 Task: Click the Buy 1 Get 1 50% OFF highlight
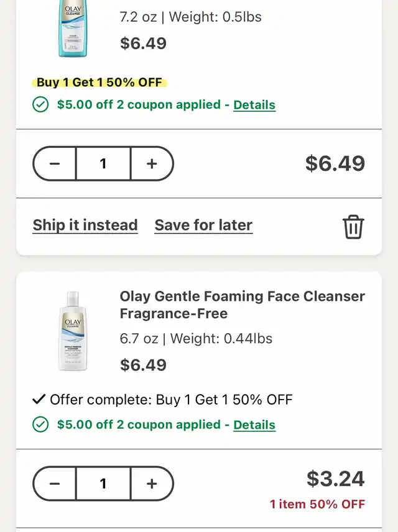pos(99,83)
